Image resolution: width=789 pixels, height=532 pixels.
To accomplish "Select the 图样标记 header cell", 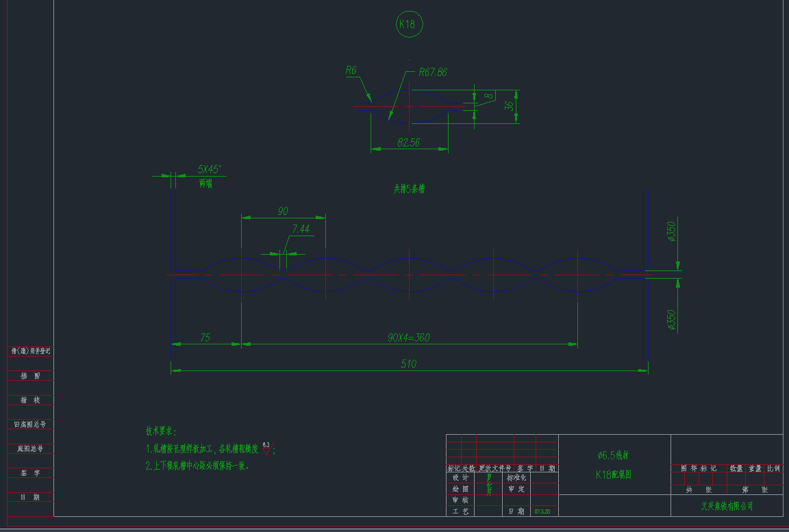I will (x=699, y=468).
